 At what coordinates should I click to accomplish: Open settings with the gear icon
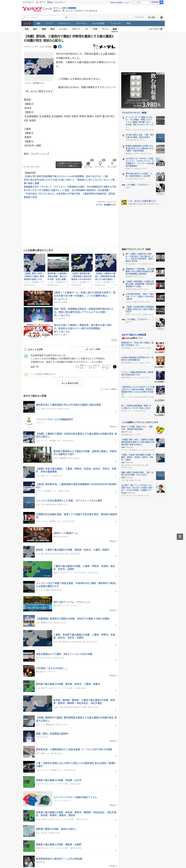click(161, 18)
